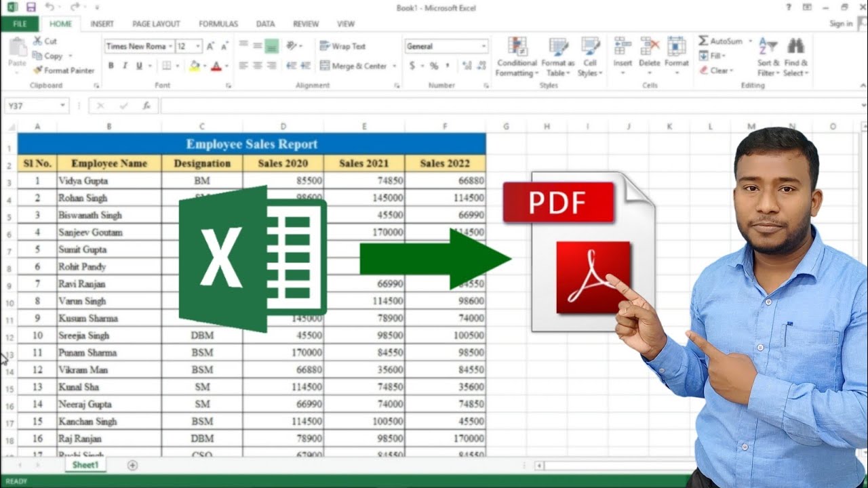Toggle Bold formatting
The height and width of the screenshot is (488, 868).
click(x=111, y=66)
